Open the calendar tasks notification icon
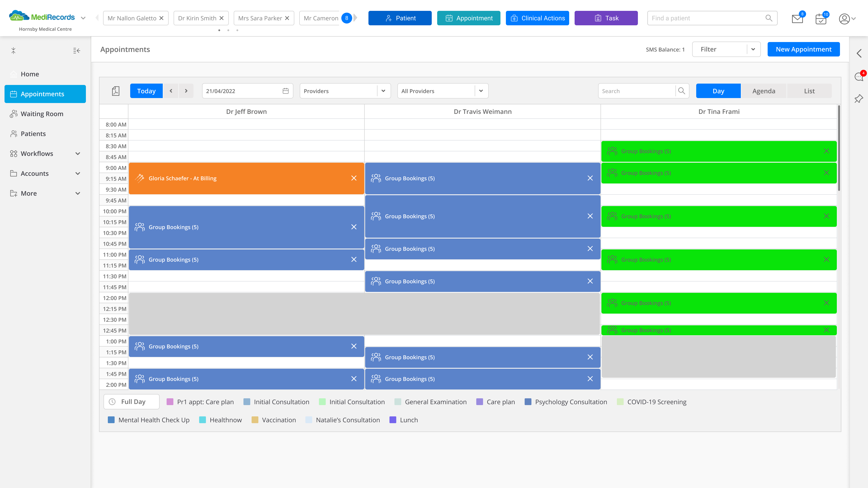Viewport: 868px width, 488px height. coord(821,19)
